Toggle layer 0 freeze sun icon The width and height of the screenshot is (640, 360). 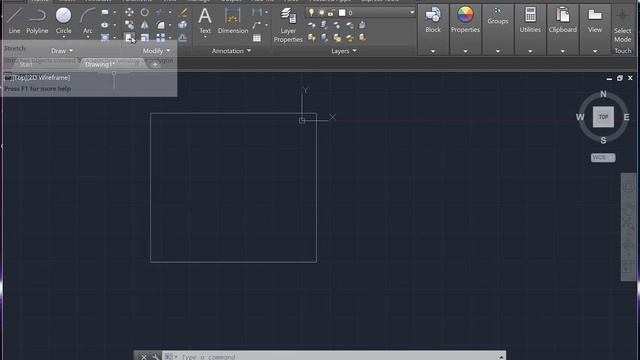322,13
